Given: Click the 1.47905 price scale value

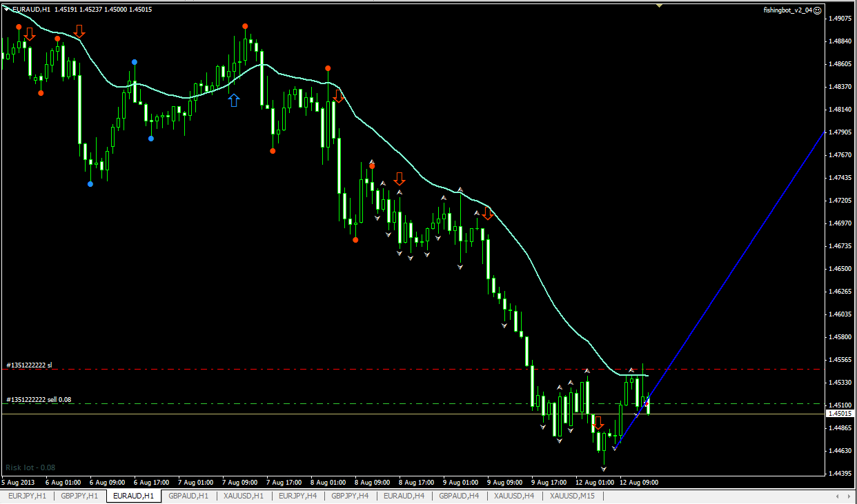Looking at the screenshot, I should (x=840, y=132).
